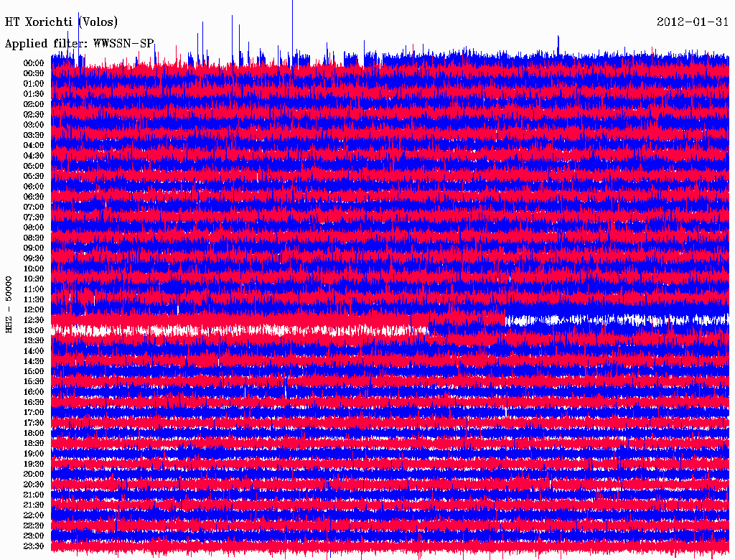Click the station title HT Xorichti (Volos)
The width and height of the screenshot is (735, 560).
tap(61, 22)
